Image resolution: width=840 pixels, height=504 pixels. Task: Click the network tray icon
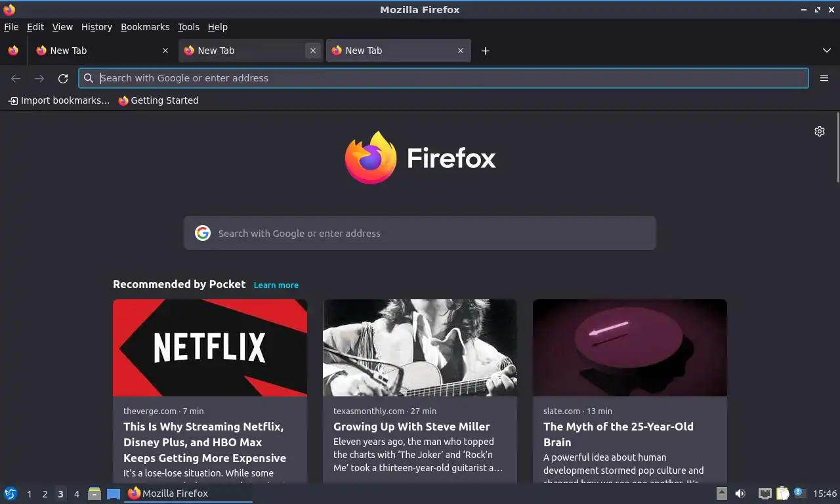[x=765, y=493]
